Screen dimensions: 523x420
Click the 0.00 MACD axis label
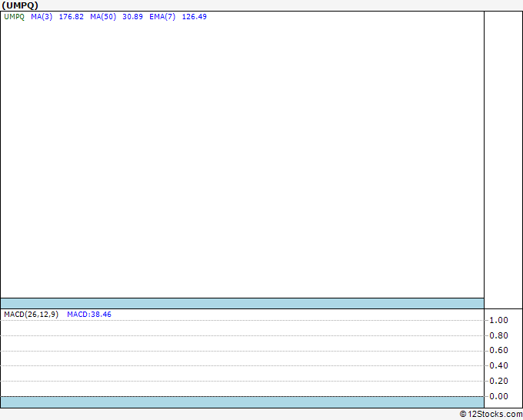(x=498, y=396)
